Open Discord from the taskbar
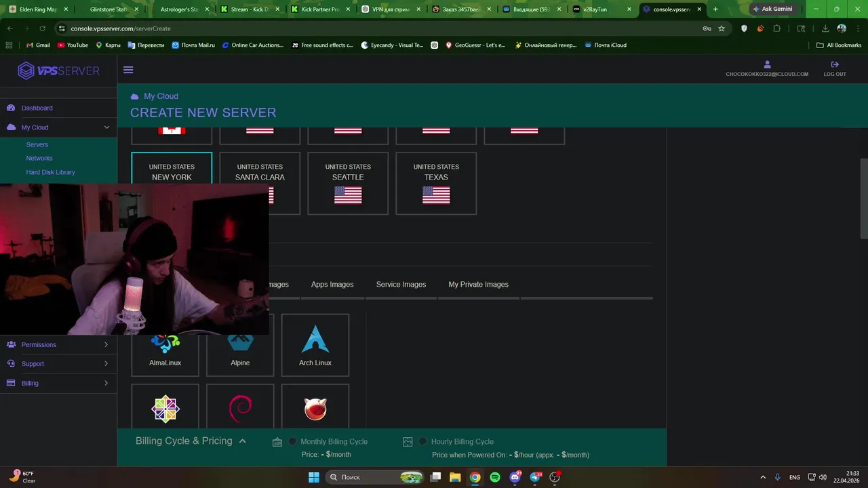 pos(515,477)
